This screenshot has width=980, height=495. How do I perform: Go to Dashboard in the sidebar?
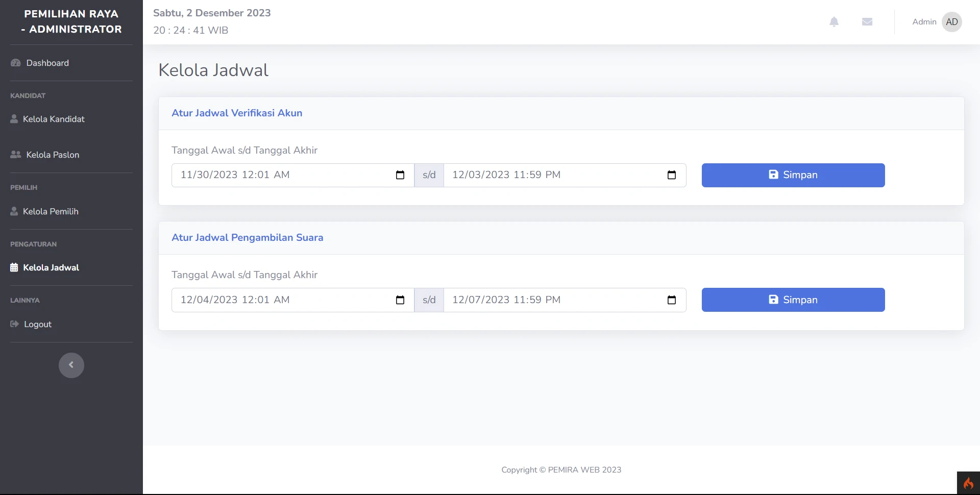click(47, 63)
